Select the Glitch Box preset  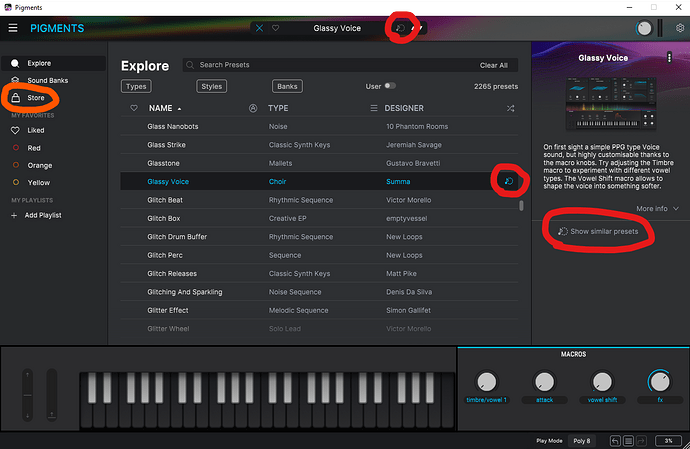click(319, 218)
